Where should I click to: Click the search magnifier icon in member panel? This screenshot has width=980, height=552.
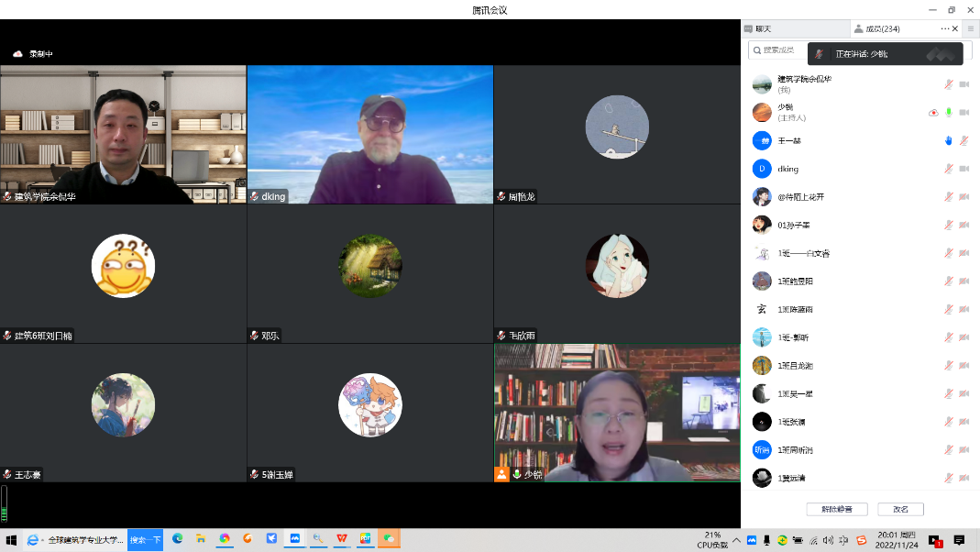(756, 50)
